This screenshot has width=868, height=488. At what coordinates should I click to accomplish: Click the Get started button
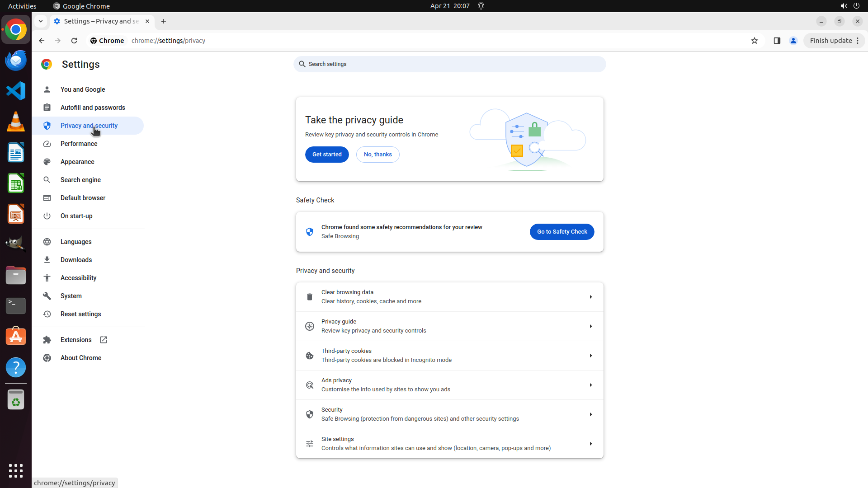pos(327,155)
